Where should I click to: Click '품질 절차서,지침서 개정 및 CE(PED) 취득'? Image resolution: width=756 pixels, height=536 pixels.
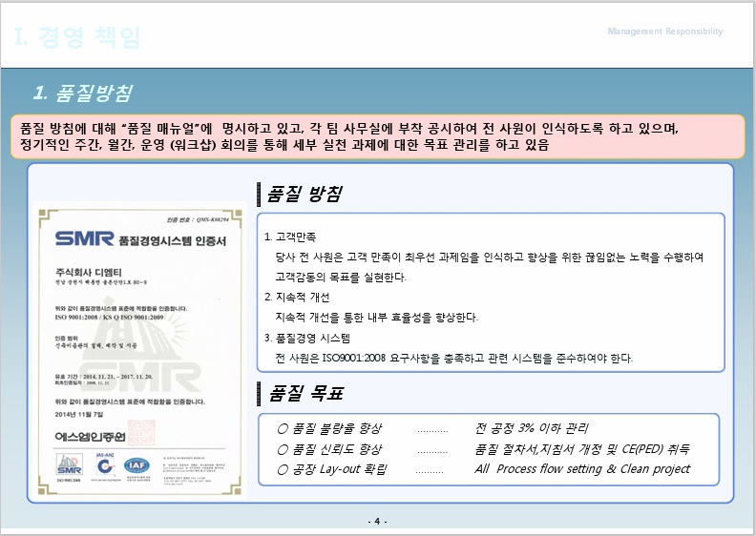click(582, 449)
